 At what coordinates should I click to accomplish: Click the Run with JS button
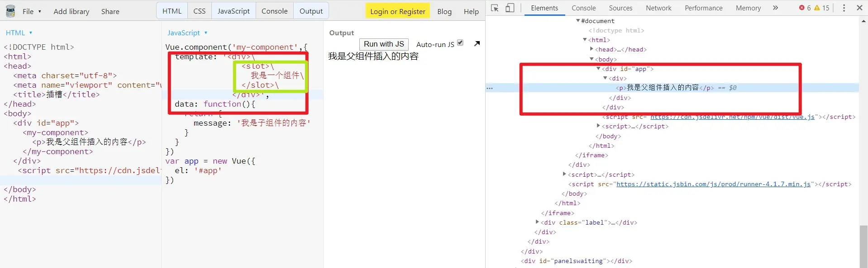(x=384, y=44)
